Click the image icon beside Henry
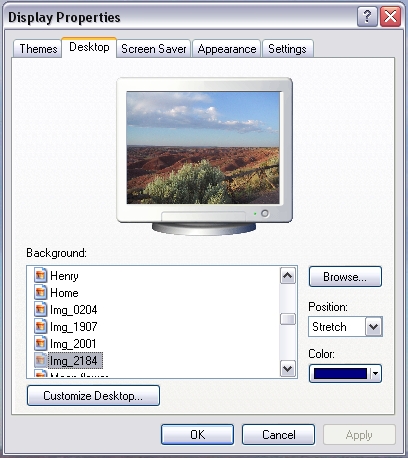This screenshot has height=458, width=408. [40, 275]
